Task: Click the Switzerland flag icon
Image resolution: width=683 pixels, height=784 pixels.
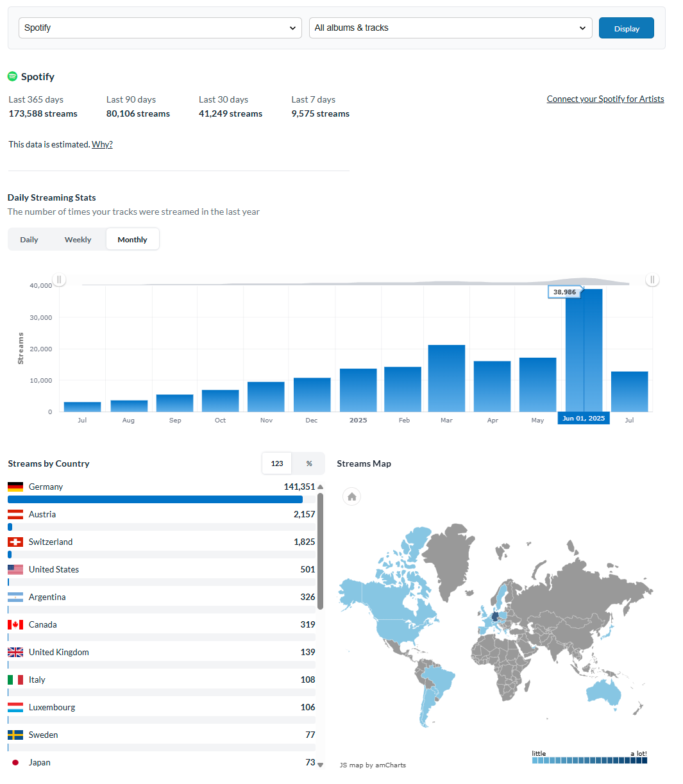Action: pyautogui.click(x=15, y=542)
